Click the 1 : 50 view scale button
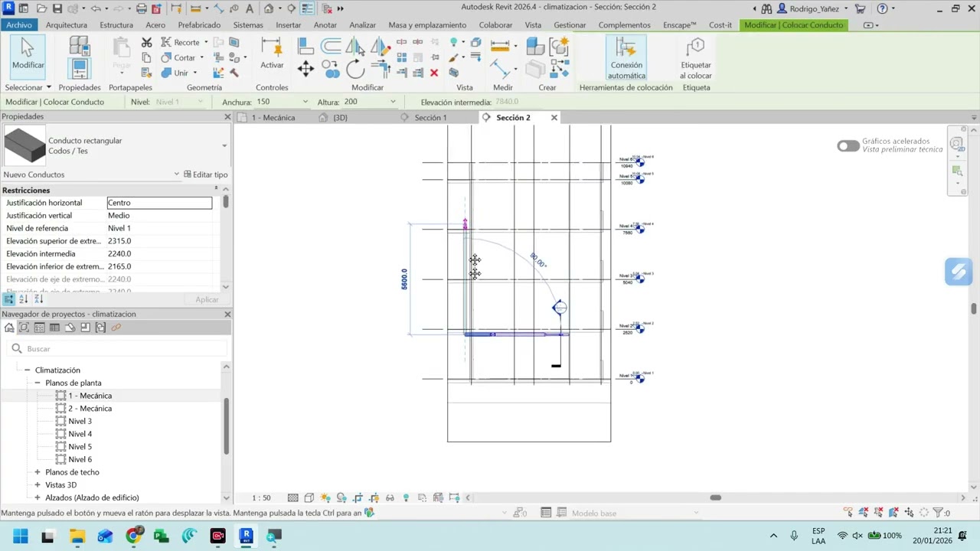This screenshot has width=980, height=551. tap(262, 497)
